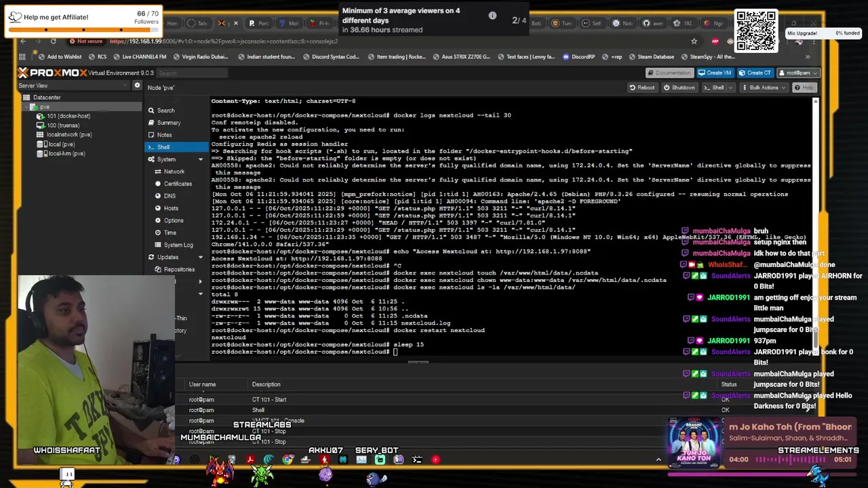Viewport: 868px width, 488px height.
Task: Switch to the GitHub awesome tab
Action: [x=653, y=23]
